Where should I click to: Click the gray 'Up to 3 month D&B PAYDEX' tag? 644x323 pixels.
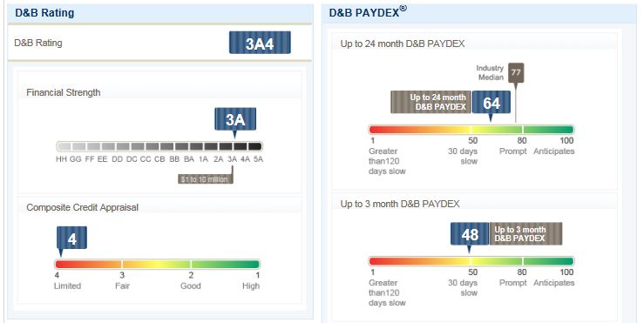click(525, 234)
